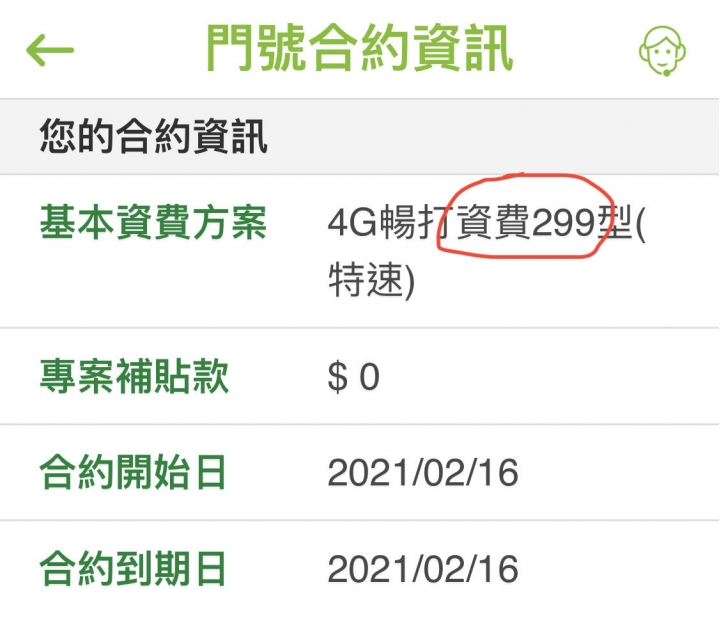
Task: Click the 打 character overlapped by red circle
Action: [435, 223]
